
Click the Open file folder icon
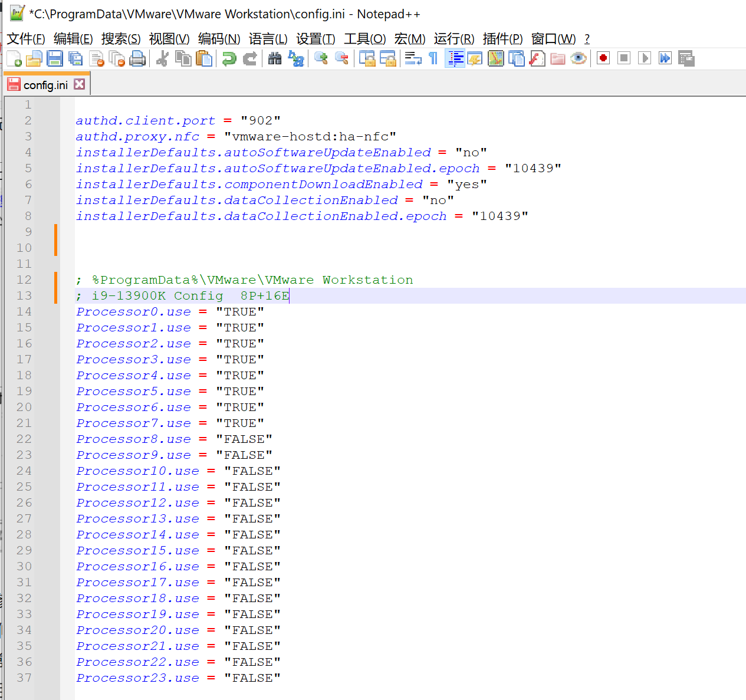click(34, 58)
